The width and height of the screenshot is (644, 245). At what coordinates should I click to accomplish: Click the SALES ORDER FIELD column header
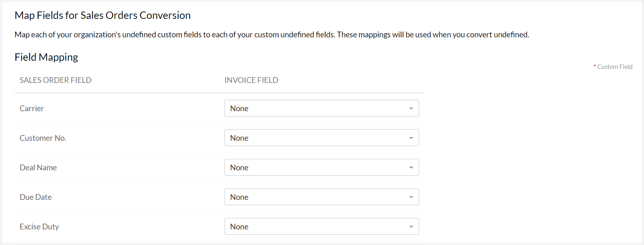(55, 80)
